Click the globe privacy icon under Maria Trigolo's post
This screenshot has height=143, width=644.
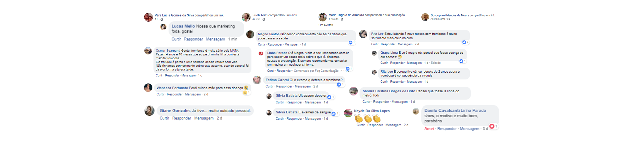pyautogui.click(x=342, y=19)
